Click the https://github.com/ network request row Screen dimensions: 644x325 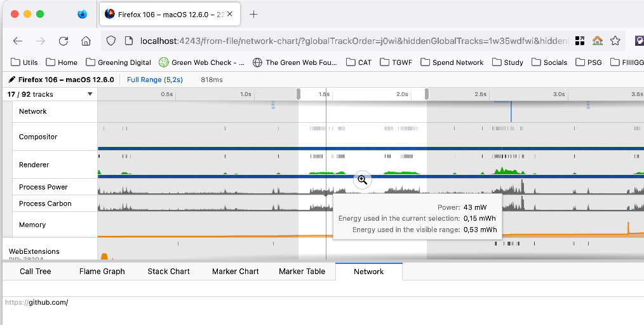[x=36, y=302]
